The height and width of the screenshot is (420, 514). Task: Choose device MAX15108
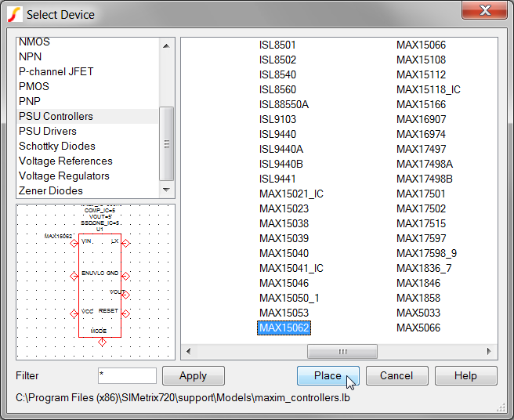point(422,60)
